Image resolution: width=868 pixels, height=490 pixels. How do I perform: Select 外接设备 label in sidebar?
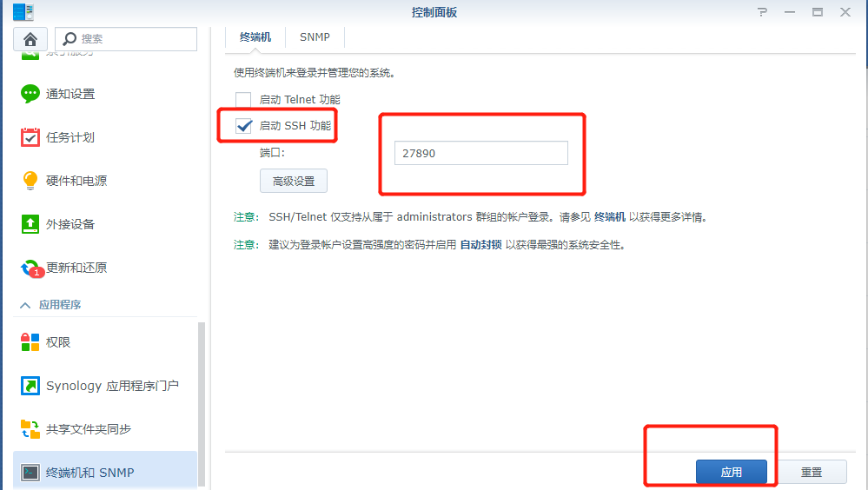coord(70,224)
